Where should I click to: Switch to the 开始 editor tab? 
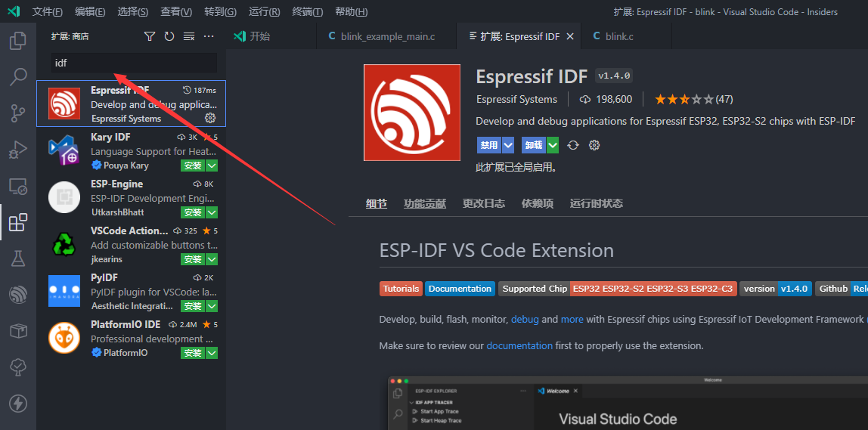click(x=271, y=36)
